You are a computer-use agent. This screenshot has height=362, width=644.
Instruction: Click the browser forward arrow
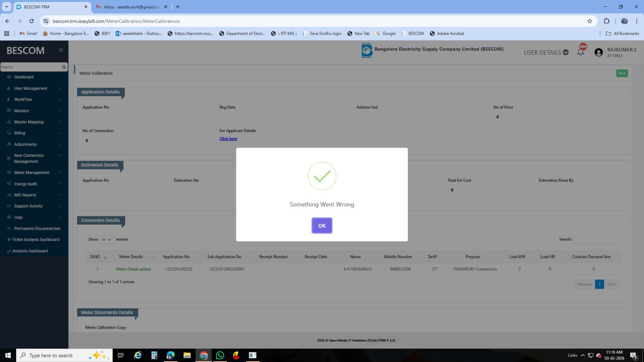19,21
